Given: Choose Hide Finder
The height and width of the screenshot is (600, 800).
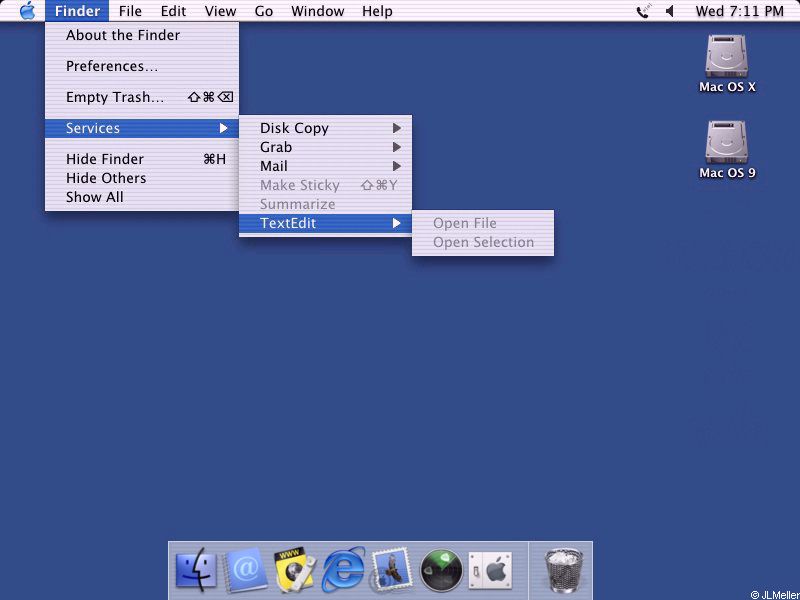Looking at the screenshot, I should [142, 159].
